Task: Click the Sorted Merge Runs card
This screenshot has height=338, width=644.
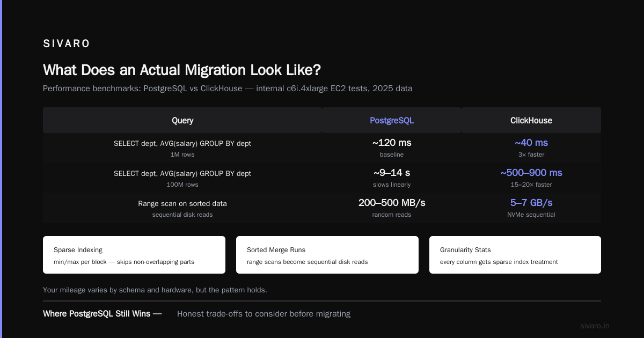Action: click(x=327, y=255)
